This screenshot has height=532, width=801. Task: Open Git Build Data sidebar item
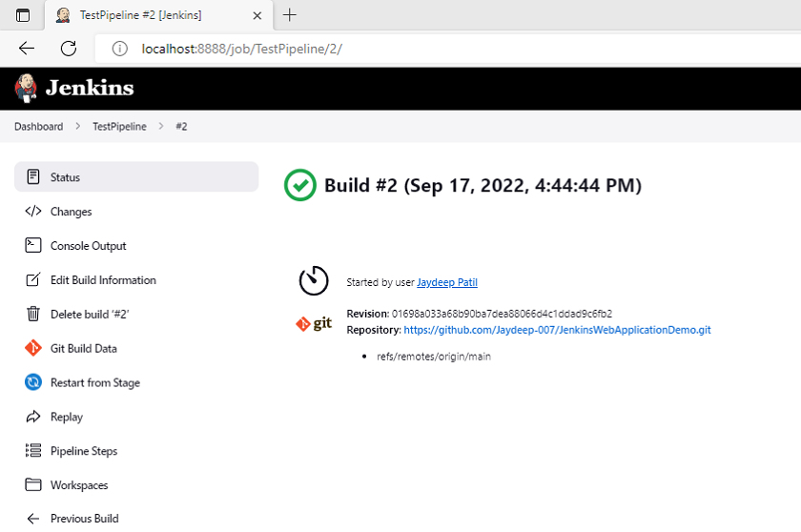click(x=136, y=348)
